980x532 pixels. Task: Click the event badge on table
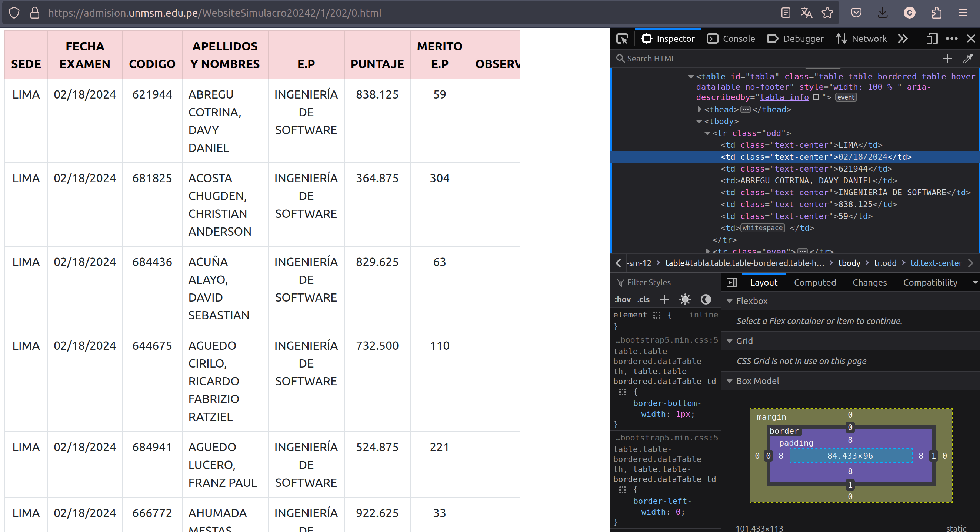pos(846,97)
